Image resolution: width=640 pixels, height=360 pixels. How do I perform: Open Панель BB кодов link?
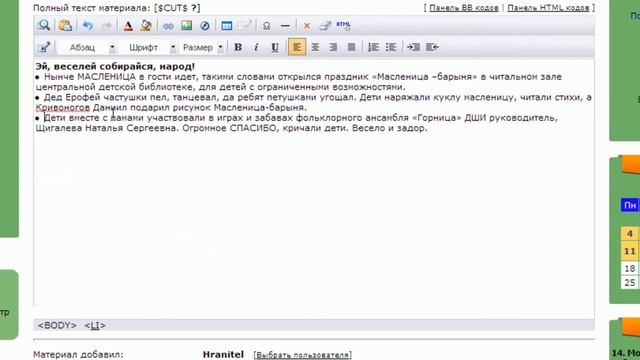[x=464, y=8]
